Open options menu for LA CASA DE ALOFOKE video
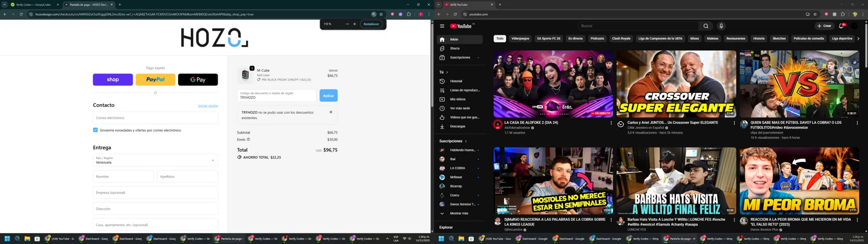The image size is (868, 244). coord(611,123)
